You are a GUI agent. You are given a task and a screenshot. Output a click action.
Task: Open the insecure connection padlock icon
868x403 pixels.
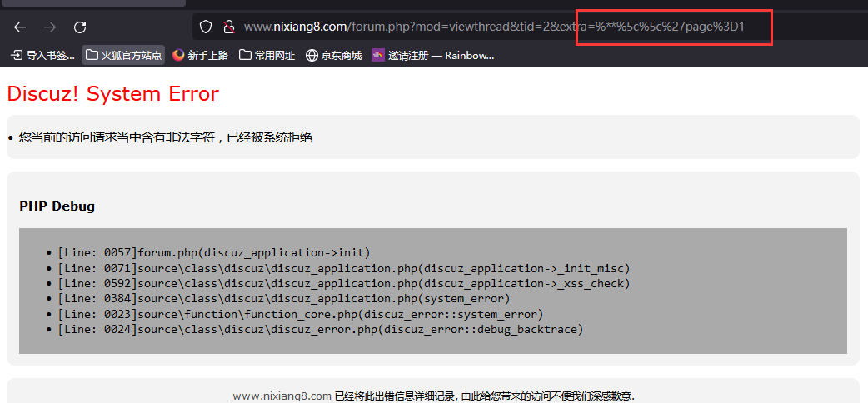[x=228, y=27]
